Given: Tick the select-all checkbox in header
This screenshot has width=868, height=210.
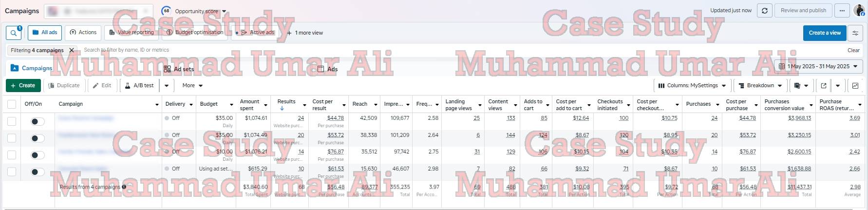Looking at the screenshot, I should point(12,104).
